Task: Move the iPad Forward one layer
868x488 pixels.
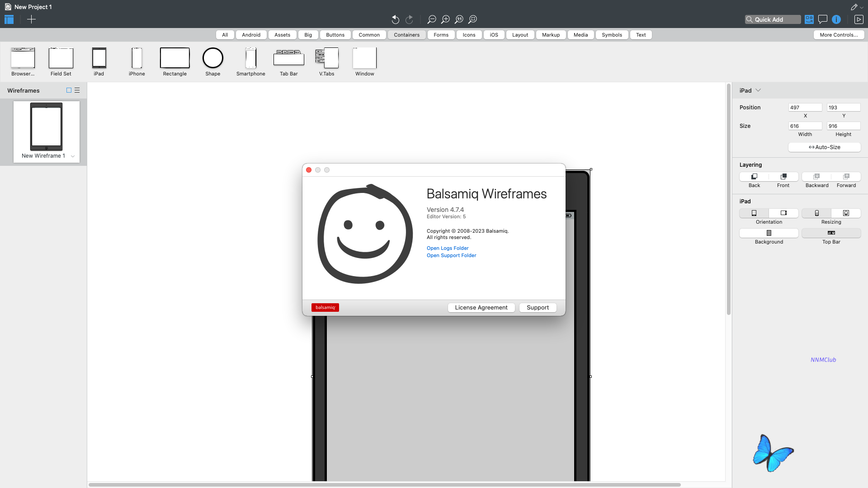Action: tap(846, 177)
